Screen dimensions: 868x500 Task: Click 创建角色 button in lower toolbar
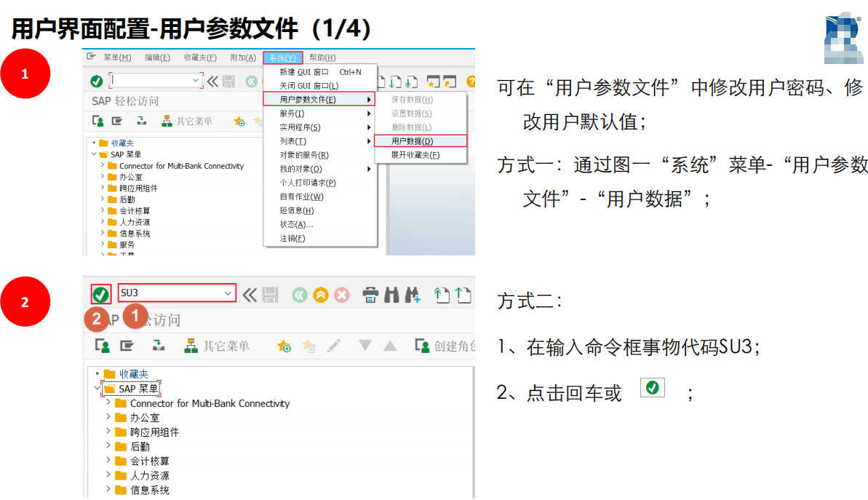point(445,346)
